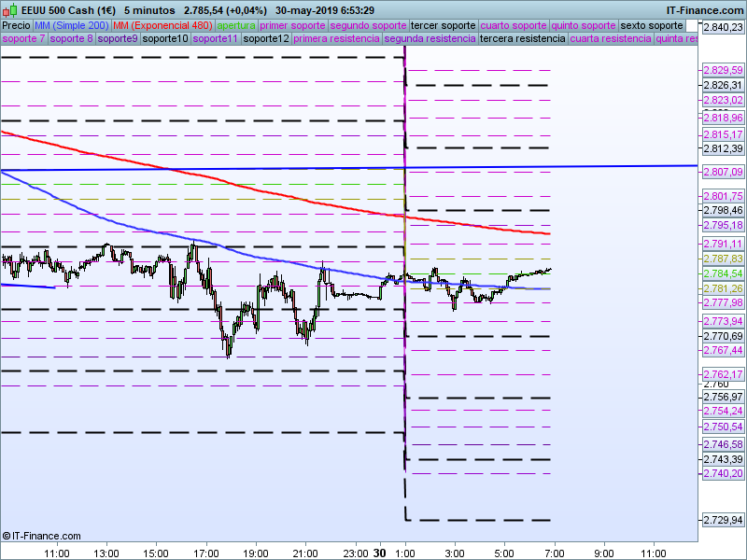The width and height of the screenshot is (747, 560).
Task: Click the 9:00 time axis label
Action: 603,553
